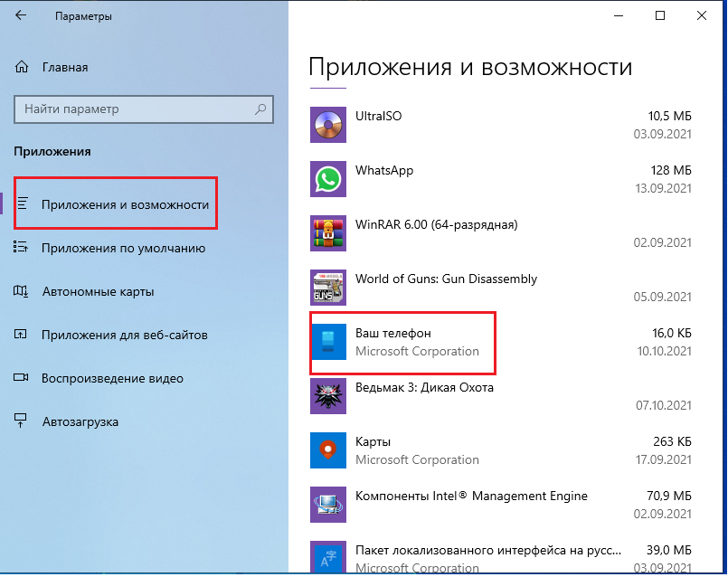Click the Приложения и возможности page heading
Screen dimensions: 728x577
[470, 67]
